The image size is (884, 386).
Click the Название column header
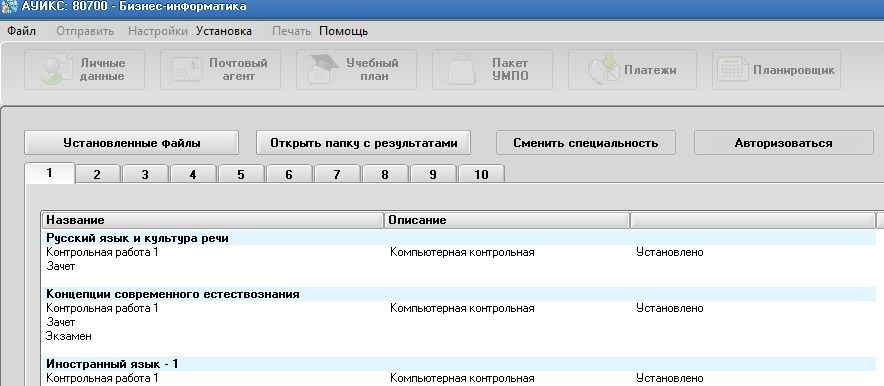tap(213, 220)
